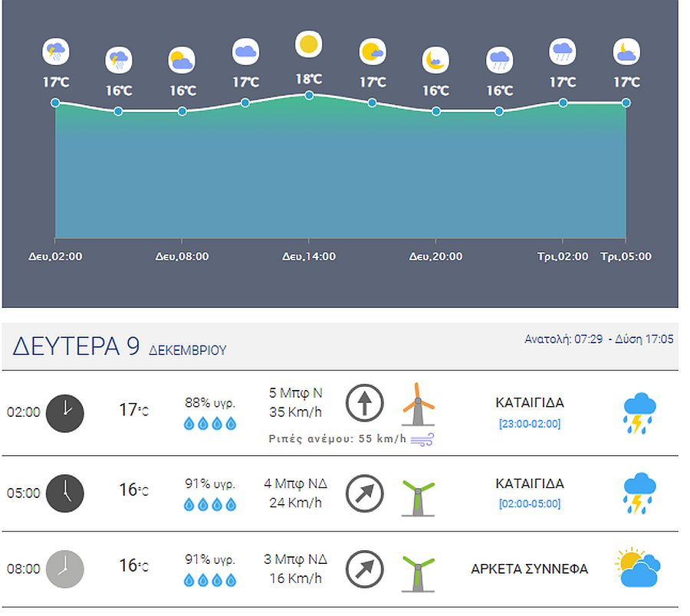Select the first chart data point at Δευ,02:00
The height and width of the screenshot is (616, 690).
(55, 103)
